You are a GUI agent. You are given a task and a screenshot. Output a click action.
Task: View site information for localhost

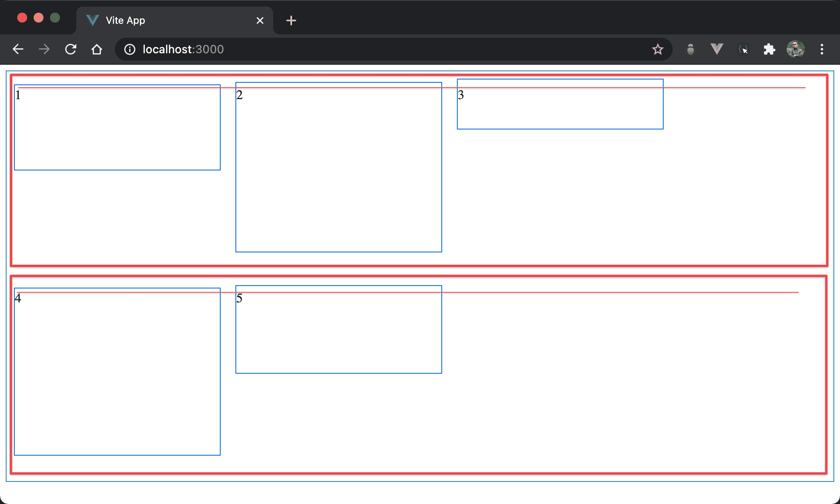point(130,50)
